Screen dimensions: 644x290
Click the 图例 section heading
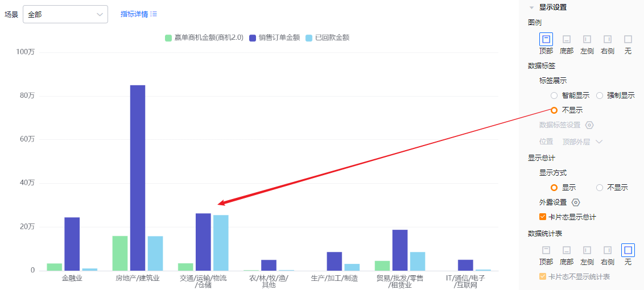[x=535, y=23]
